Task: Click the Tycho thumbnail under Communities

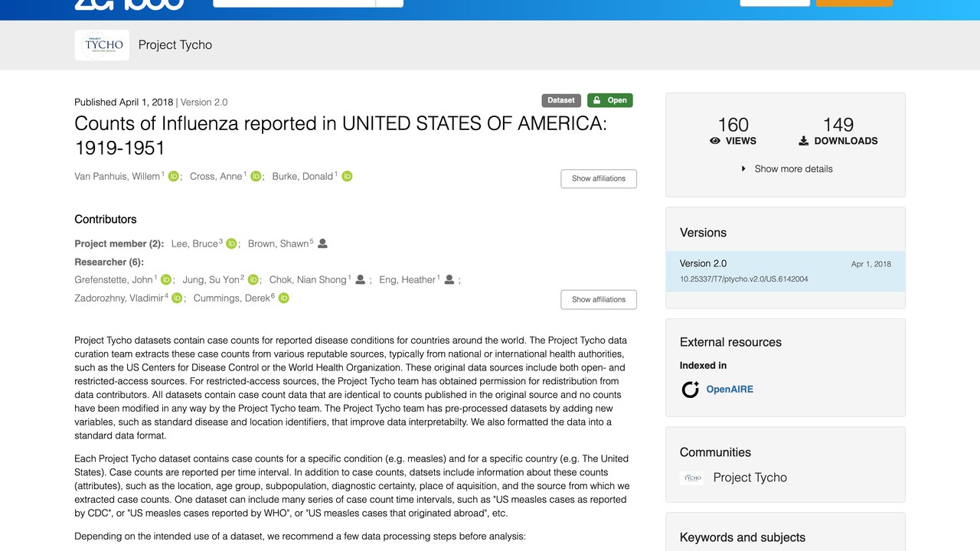Action: [691, 478]
